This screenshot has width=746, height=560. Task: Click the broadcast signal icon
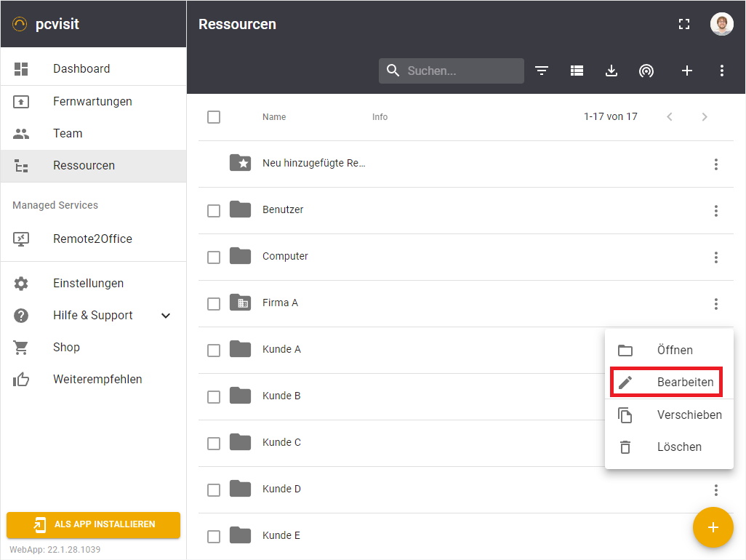[x=646, y=71]
